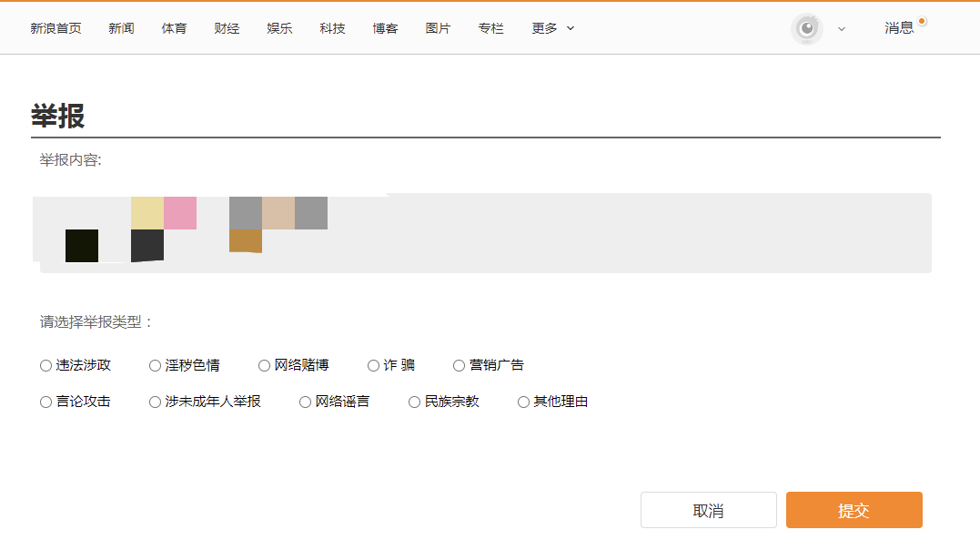
Task: Open the 图片 section
Action: (x=438, y=28)
